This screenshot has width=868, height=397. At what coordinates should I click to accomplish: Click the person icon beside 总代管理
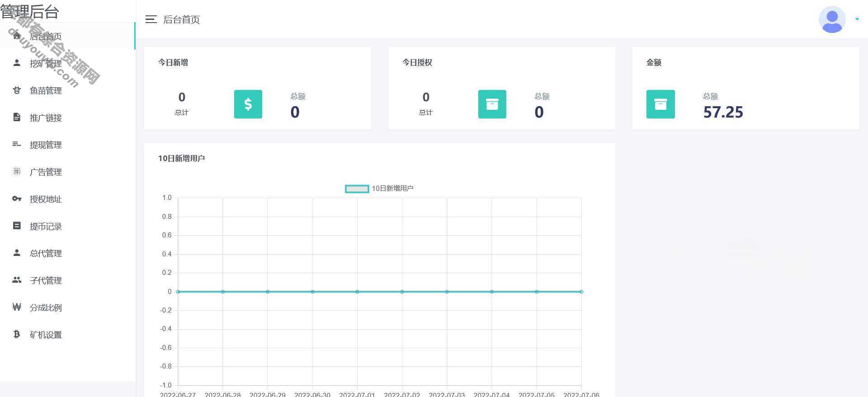click(17, 253)
